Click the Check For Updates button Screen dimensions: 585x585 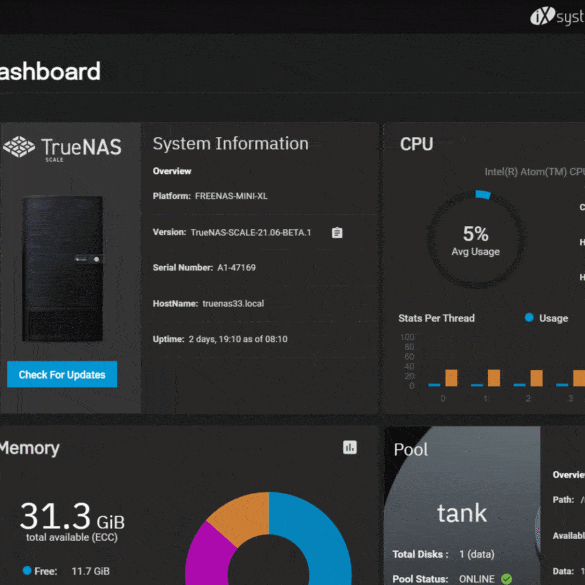point(62,374)
